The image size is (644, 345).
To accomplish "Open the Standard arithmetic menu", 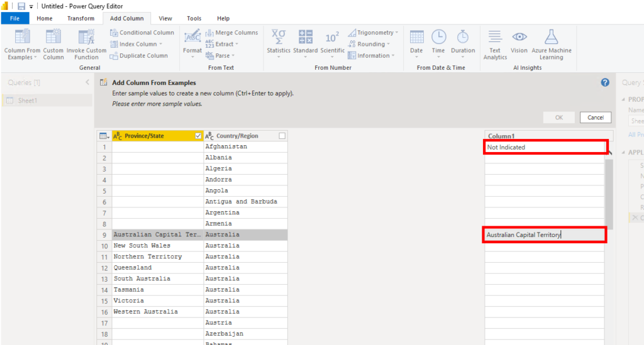I will (305, 43).
